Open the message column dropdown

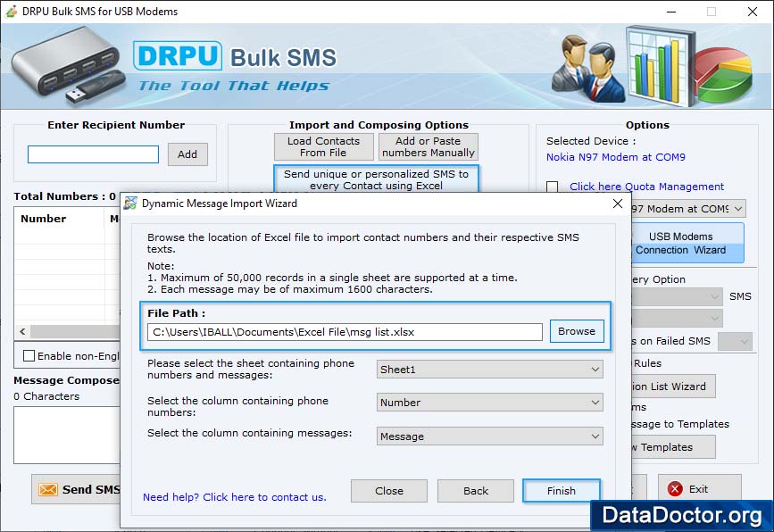pyautogui.click(x=490, y=436)
